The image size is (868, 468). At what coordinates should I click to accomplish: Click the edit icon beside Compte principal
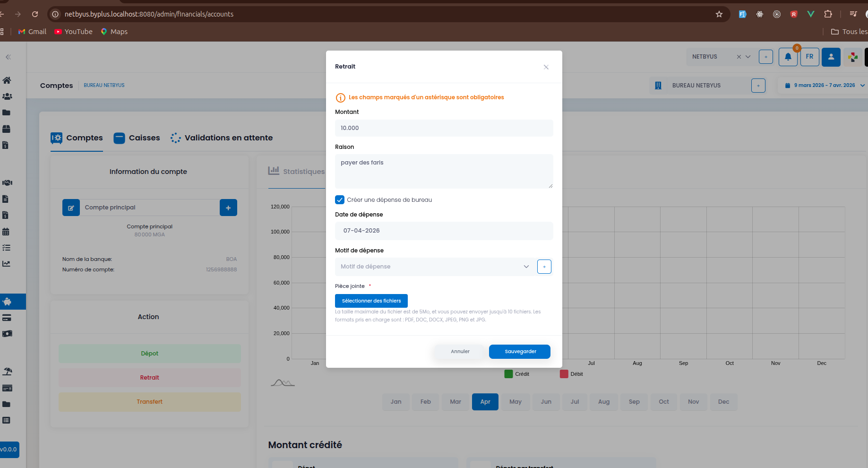pyautogui.click(x=71, y=208)
